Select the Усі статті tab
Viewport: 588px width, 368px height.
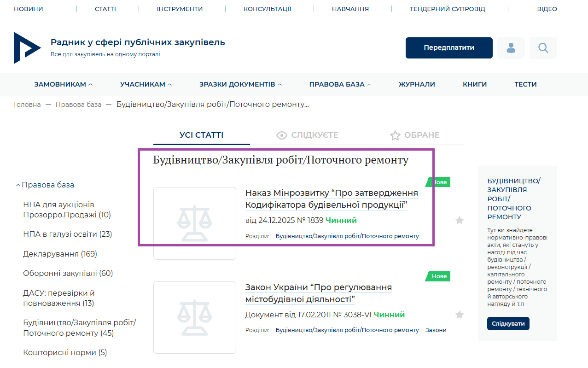pyautogui.click(x=201, y=135)
